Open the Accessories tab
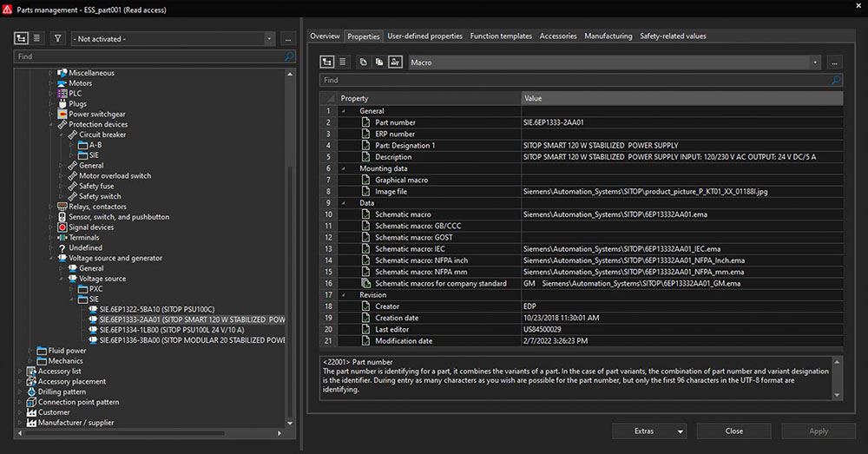 pyautogui.click(x=558, y=36)
